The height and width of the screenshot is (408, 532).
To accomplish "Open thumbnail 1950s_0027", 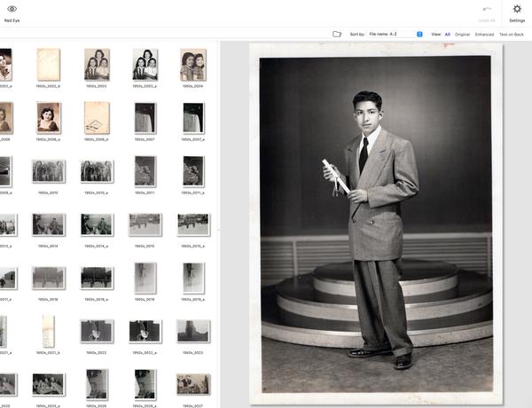I will tap(192, 384).
